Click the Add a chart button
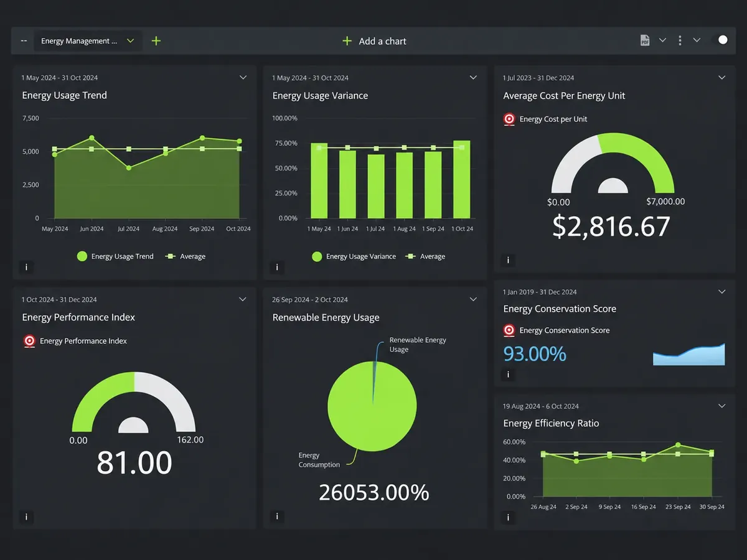 (x=374, y=41)
